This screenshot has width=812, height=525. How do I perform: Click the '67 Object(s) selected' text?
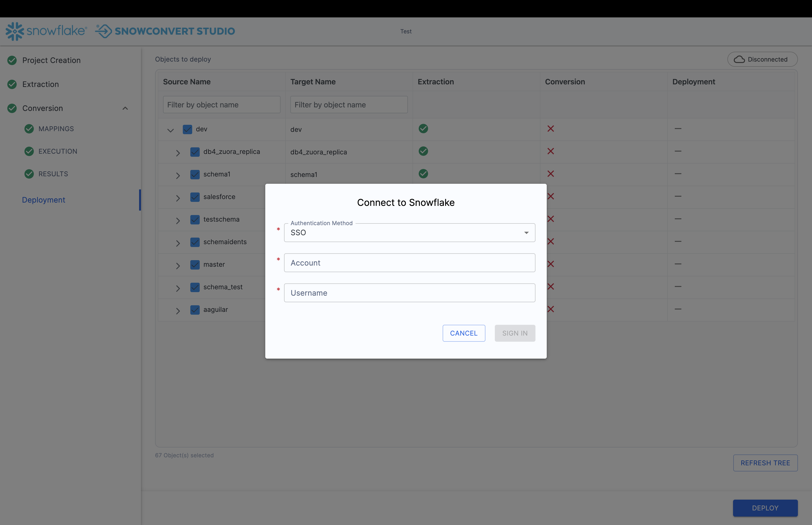[184, 455]
